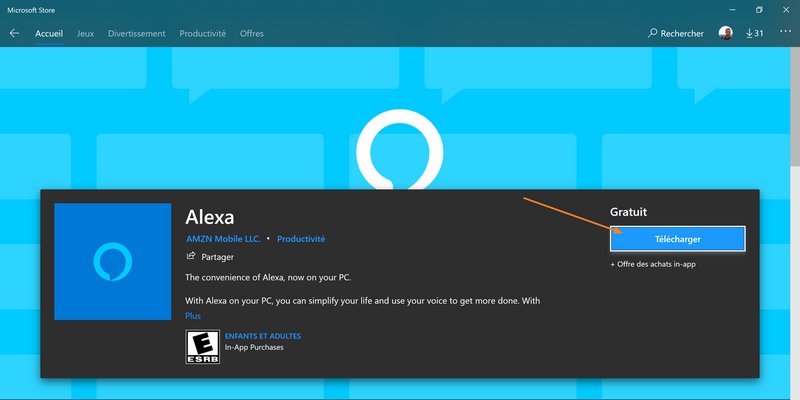800x400 pixels.
Task: Open the Offres tab
Action: pos(252,34)
